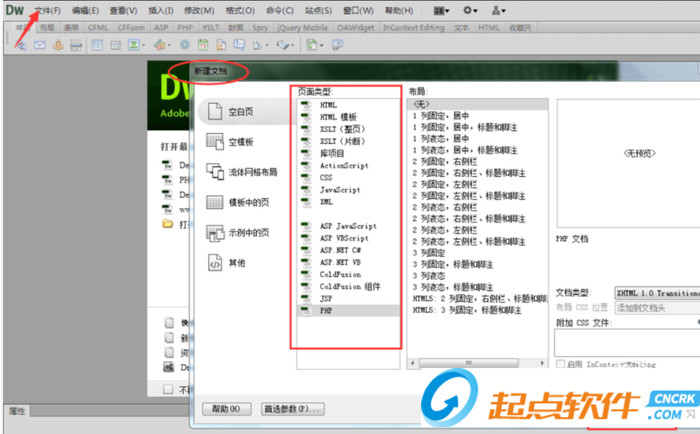Viewport: 700px width, 434px height.
Task: Click the icon beside HTML page type
Action: (x=306, y=105)
